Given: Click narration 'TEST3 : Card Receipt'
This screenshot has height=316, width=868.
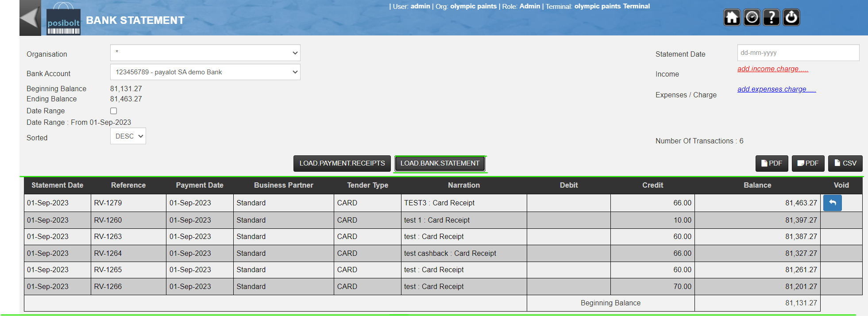Looking at the screenshot, I should [439, 203].
